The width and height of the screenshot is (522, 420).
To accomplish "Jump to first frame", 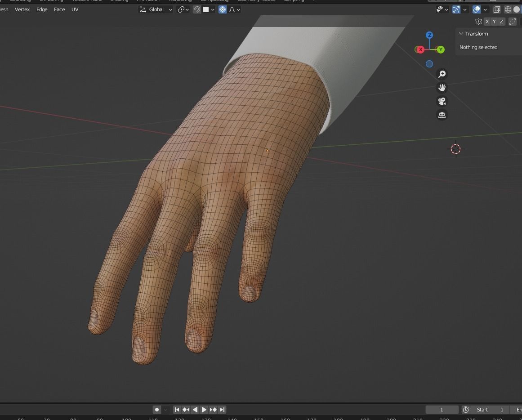I will [177, 409].
